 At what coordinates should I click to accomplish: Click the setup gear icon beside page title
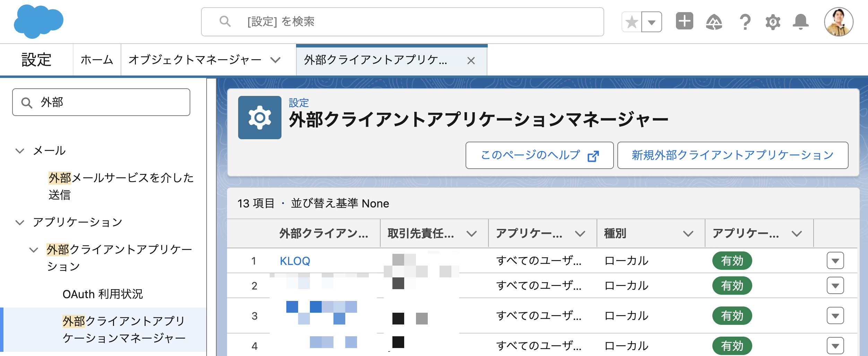(260, 117)
